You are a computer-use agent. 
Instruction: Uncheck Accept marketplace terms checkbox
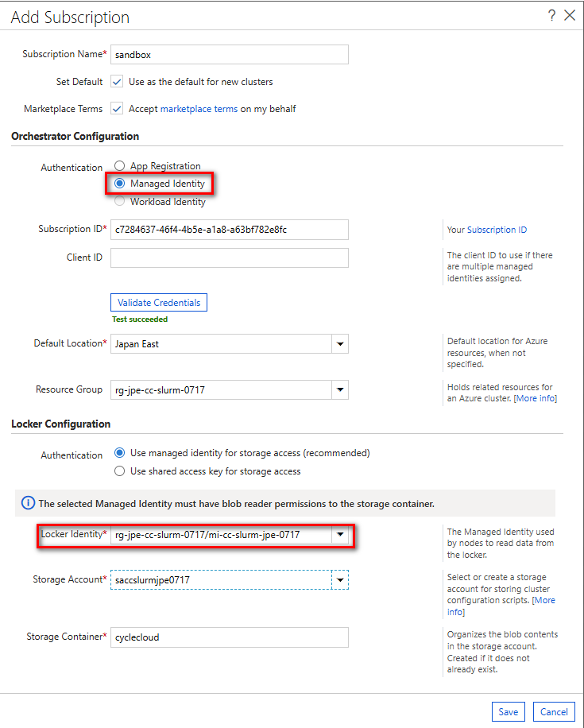[117, 109]
